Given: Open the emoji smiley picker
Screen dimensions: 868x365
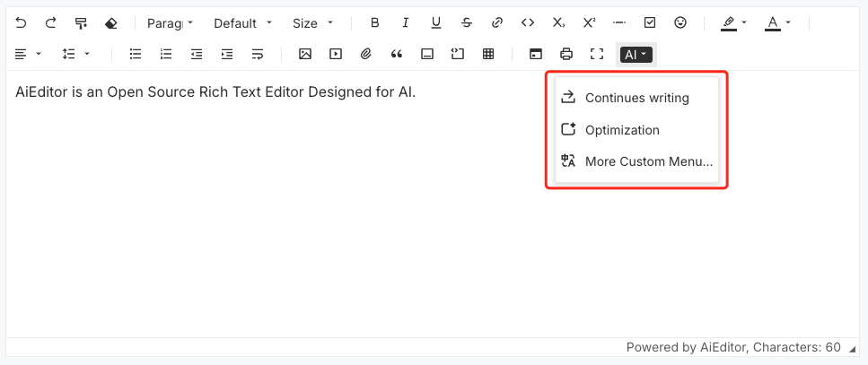Looking at the screenshot, I should (680, 22).
